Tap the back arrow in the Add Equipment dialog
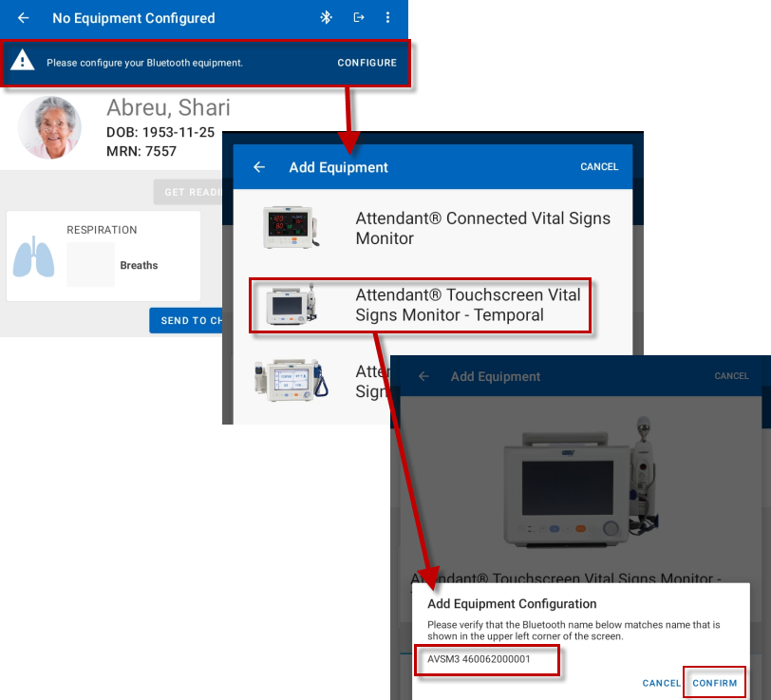The height and width of the screenshot is (700, 771). pyautogui.click(x=258, y=166)
